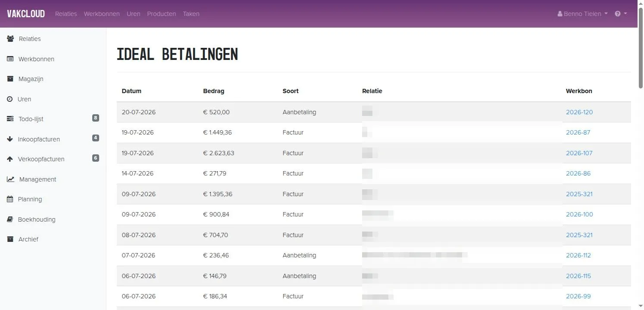Open werkbon 2026-100
644x310 pixels.
click(x=579, y=214)
